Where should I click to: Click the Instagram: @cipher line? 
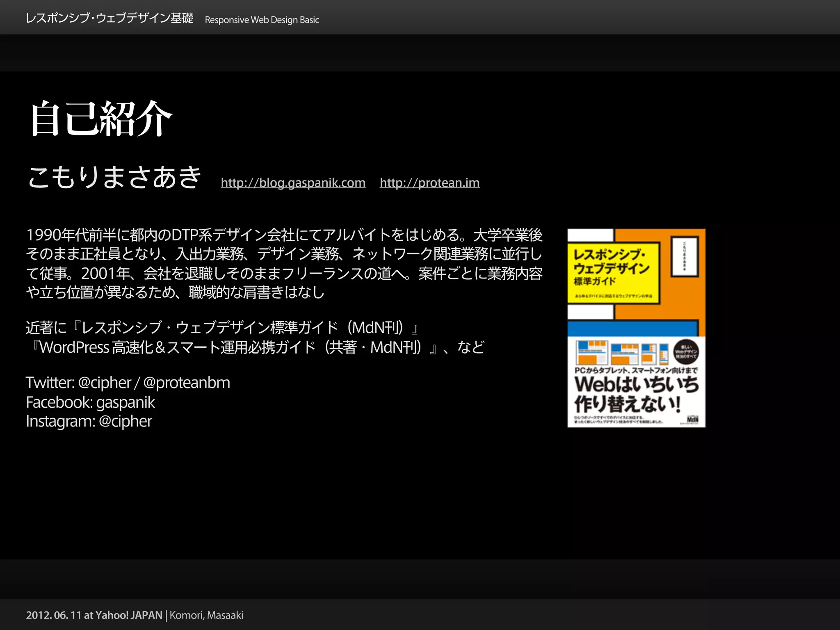click(89, 421)
